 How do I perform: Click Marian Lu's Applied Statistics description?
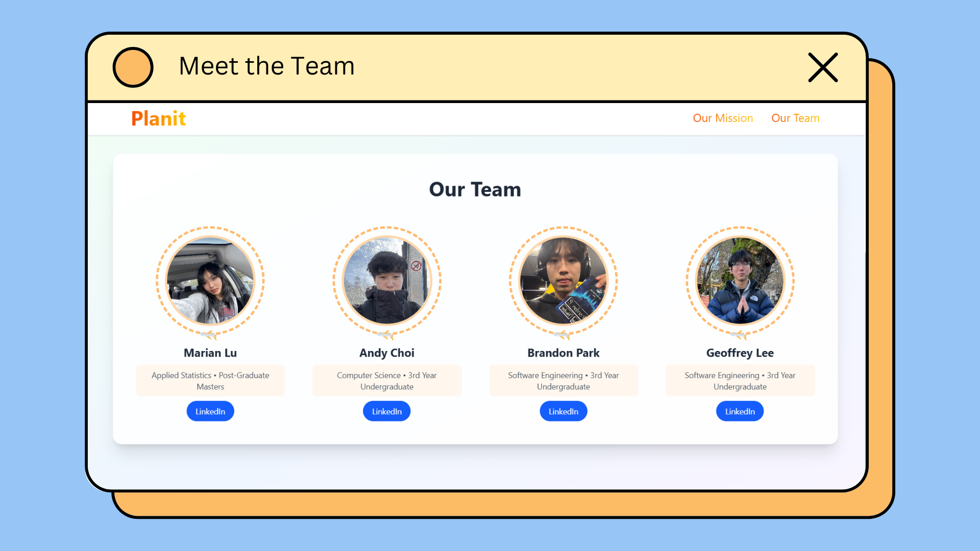click(x=210, y=381)
